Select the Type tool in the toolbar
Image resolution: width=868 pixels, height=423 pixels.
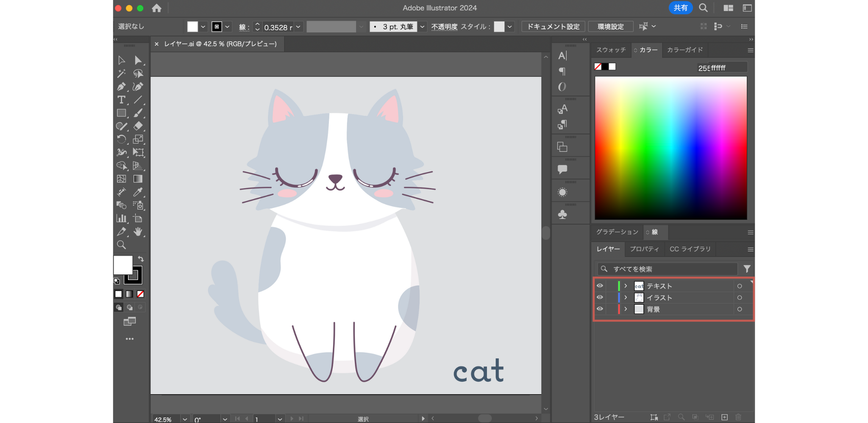tap(121, 100)
